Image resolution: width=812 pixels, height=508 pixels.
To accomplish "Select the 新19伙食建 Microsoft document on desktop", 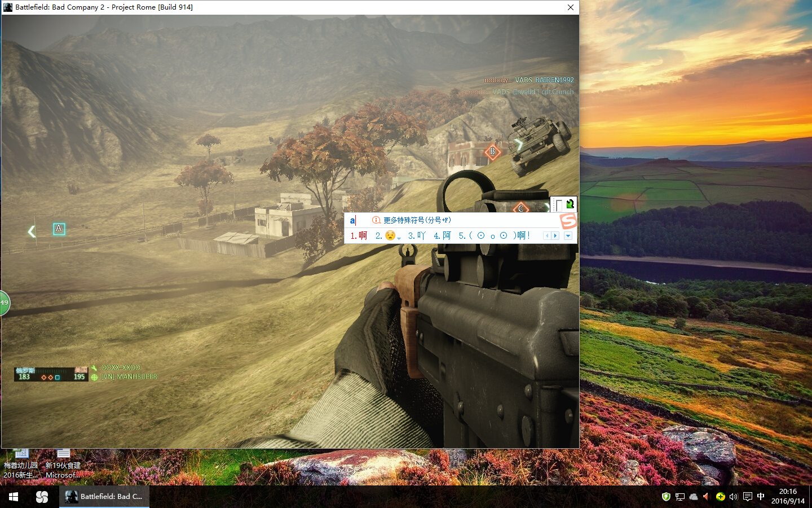I will point(63,464).
